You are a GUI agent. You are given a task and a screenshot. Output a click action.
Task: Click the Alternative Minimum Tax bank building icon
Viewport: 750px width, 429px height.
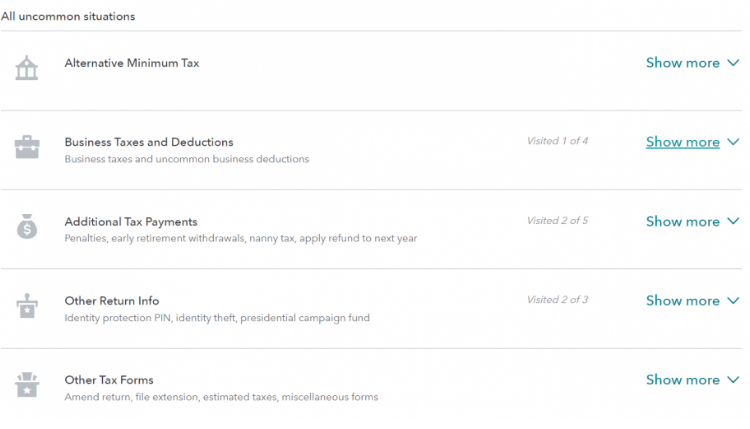[x=27, y=68]
